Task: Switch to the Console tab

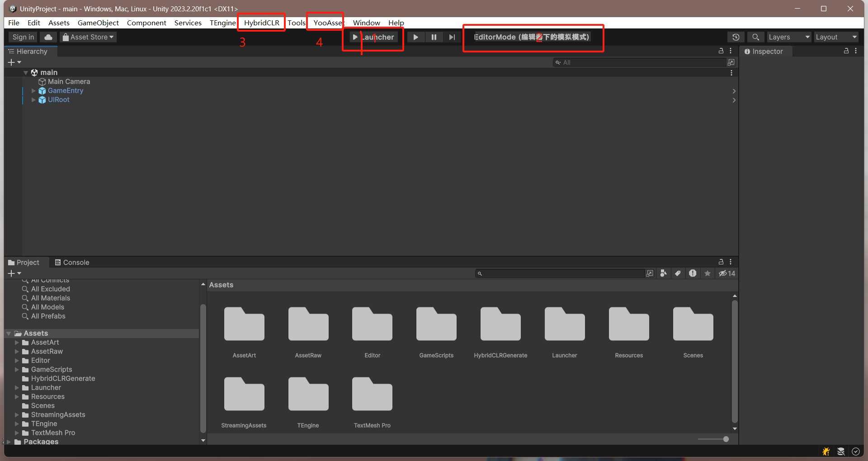Action: click(x=71, y=262)
